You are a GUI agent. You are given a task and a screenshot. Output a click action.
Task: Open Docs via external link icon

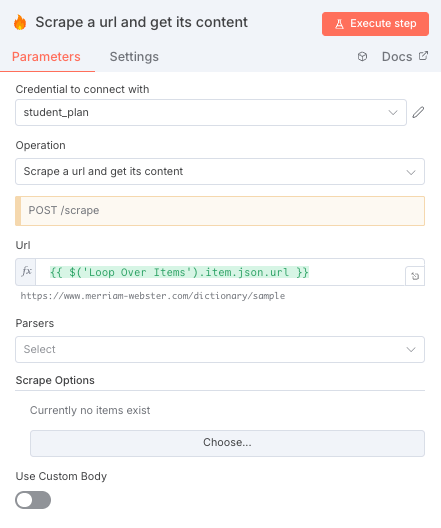coord(423,56)
